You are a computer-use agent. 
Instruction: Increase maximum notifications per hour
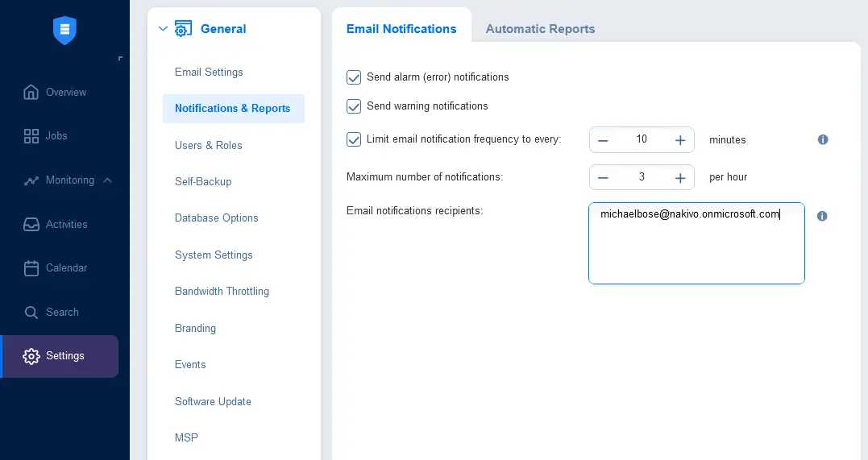pyautogui.click(x=680, y=178)
